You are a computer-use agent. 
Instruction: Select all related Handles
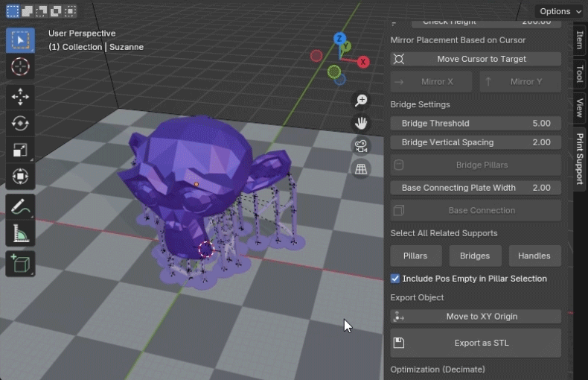(x=534, y=256)
